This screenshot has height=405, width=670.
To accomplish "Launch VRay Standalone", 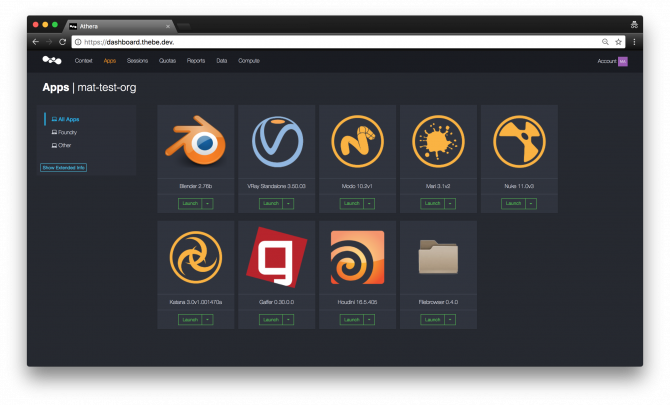I will (x=271, y=204).
